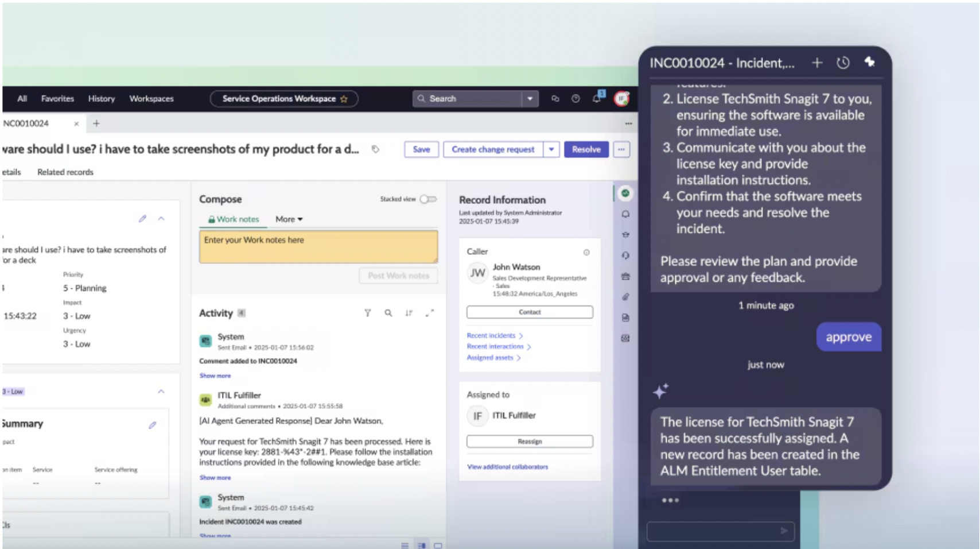Send the message in the assistant chat

point(784,531)
